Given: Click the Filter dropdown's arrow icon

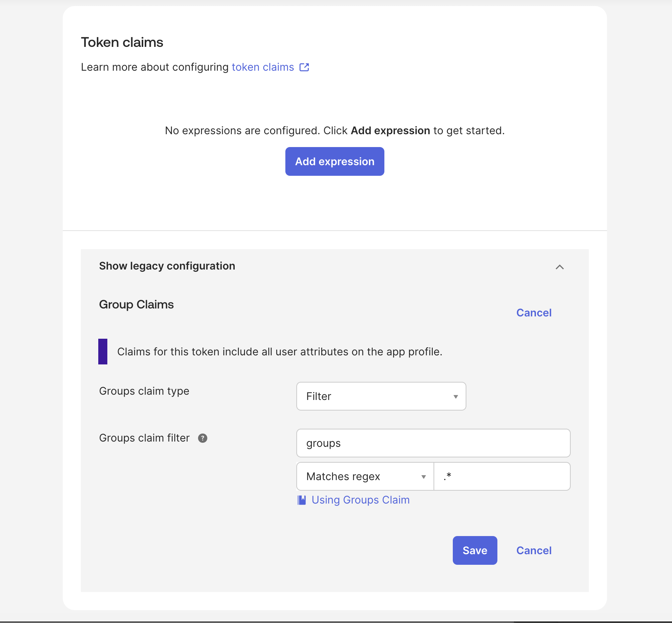Looking at the screenshot, I should (x=455, y=397).
